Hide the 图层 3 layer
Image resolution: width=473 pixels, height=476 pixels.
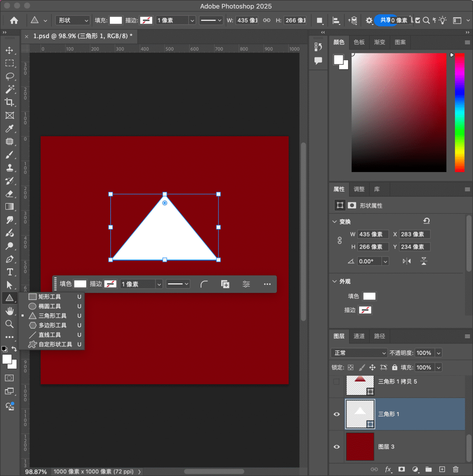point(336,447)
